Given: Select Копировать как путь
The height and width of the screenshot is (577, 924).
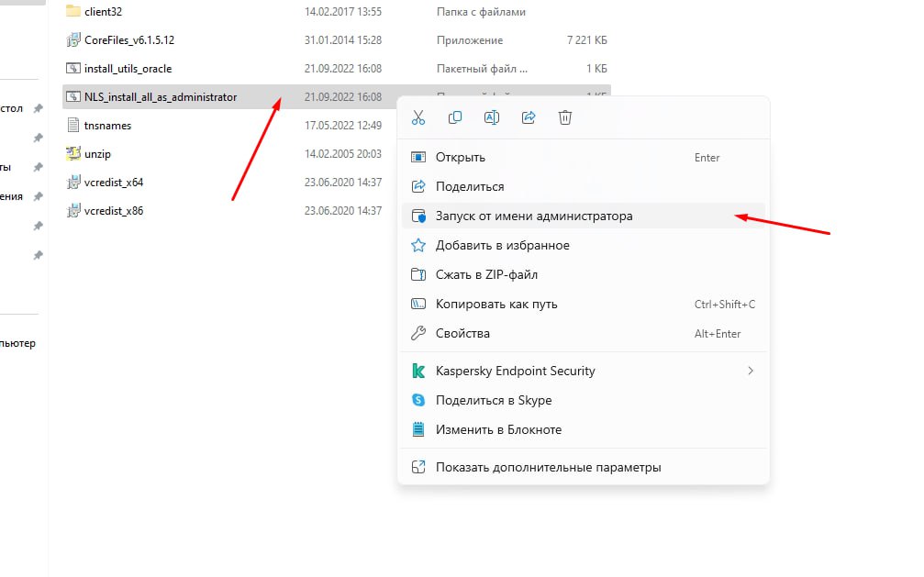Looking at the screenshot, I should [583, 305].
